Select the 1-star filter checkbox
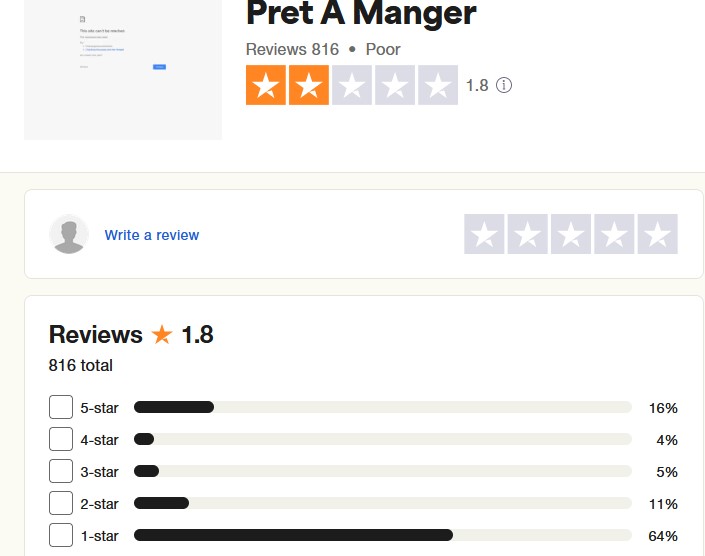The height and width of the screenshot is (556, 705). 61,535
